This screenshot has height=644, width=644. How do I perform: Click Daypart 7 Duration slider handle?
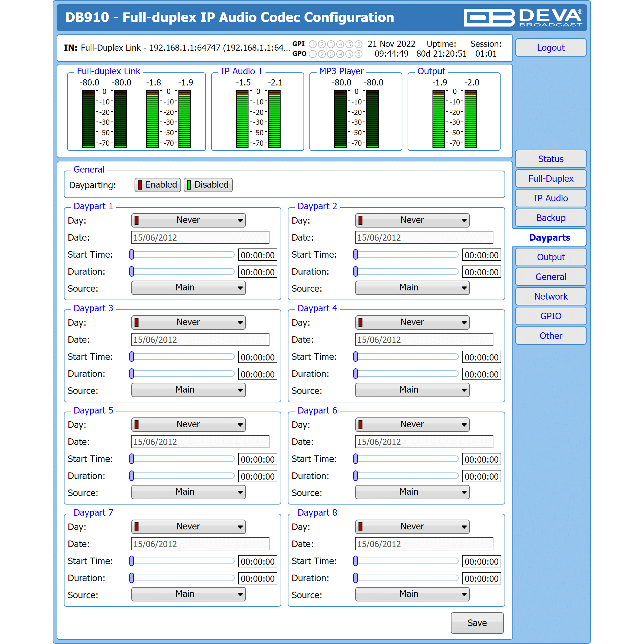[x=132, y=578]
